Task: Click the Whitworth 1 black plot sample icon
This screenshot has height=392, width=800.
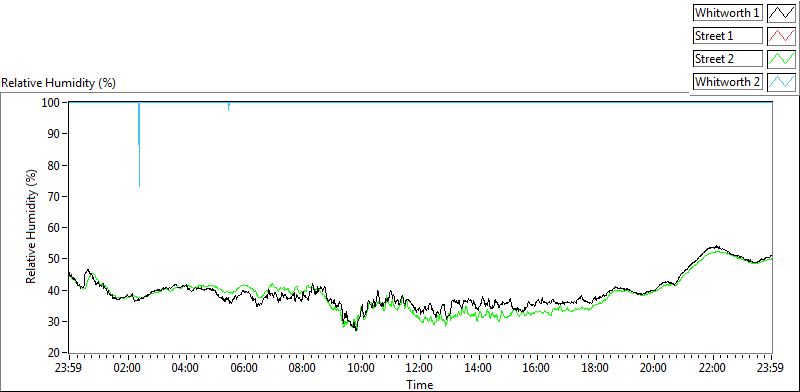Action: 782,13
